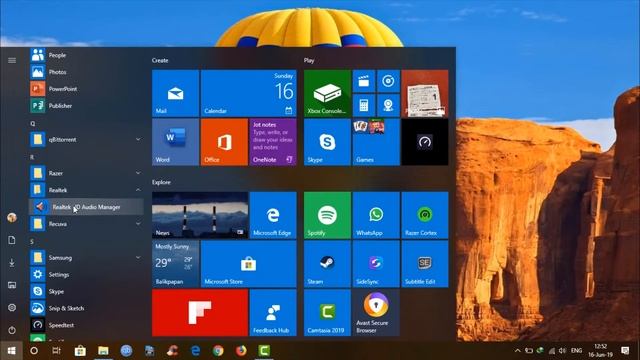Open the photo tile in Play group
640x360 pixels.
[425, 93]
